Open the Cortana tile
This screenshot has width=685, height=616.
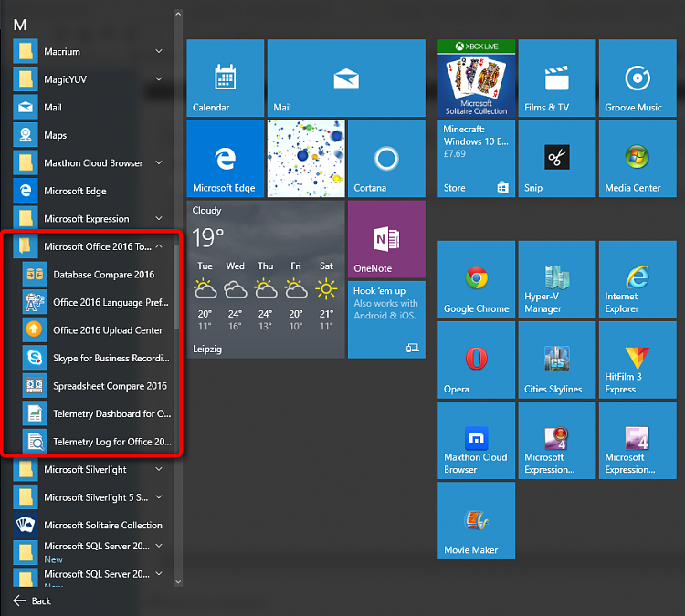(x=386, y=159)
